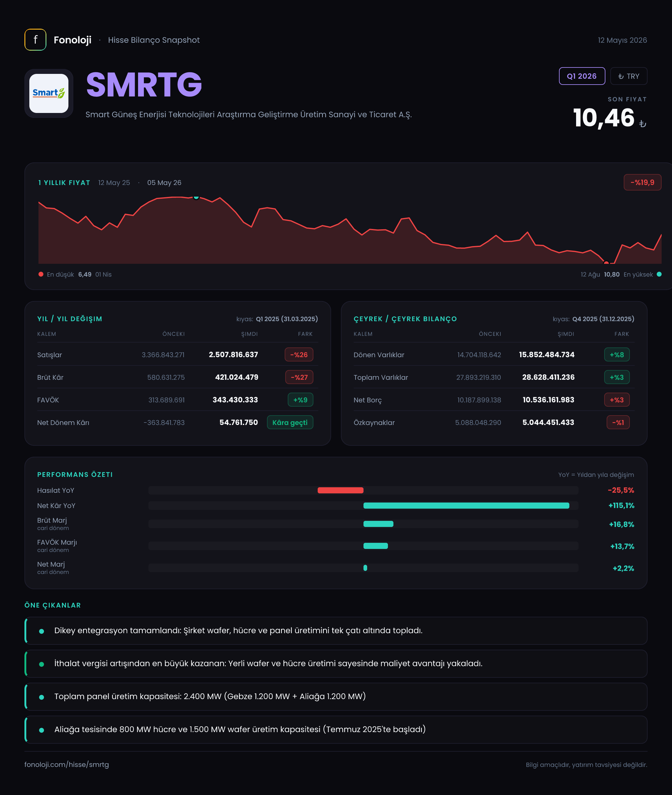672x795 pixels.
Task: Click the bullet of 'Aliağa tesisinde 800 MW' highlight
Action: (x=42, y=730)
